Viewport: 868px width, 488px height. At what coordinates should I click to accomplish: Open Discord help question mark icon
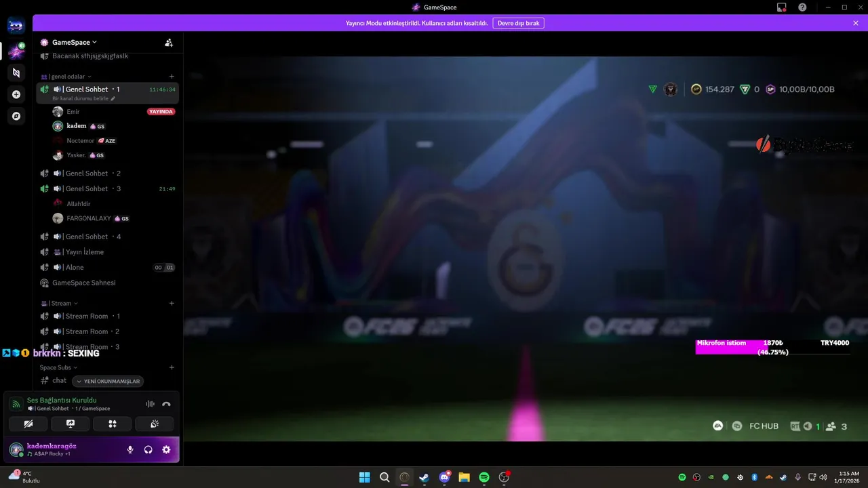(x=802, y=7)
